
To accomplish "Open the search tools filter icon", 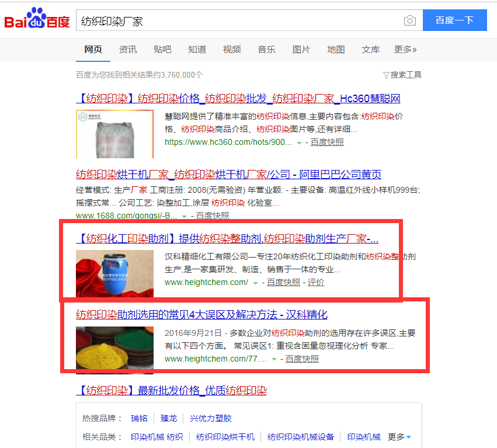I will point(386,75).
